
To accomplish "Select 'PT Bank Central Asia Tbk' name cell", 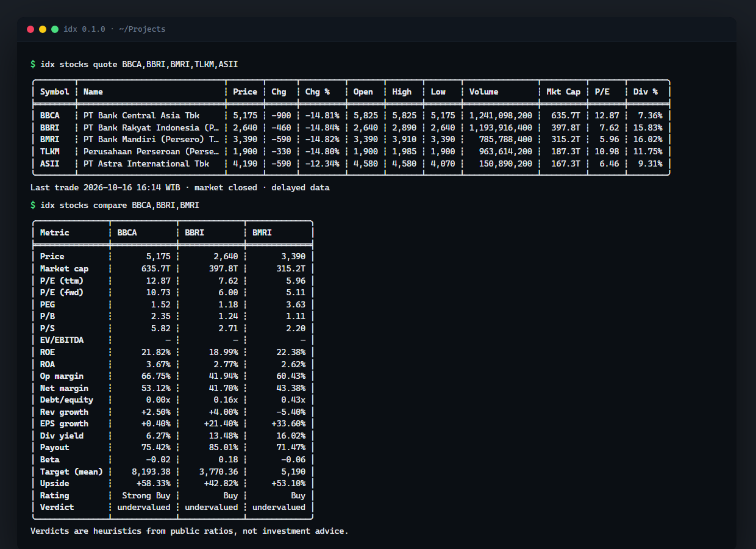I will coord(141,115).
